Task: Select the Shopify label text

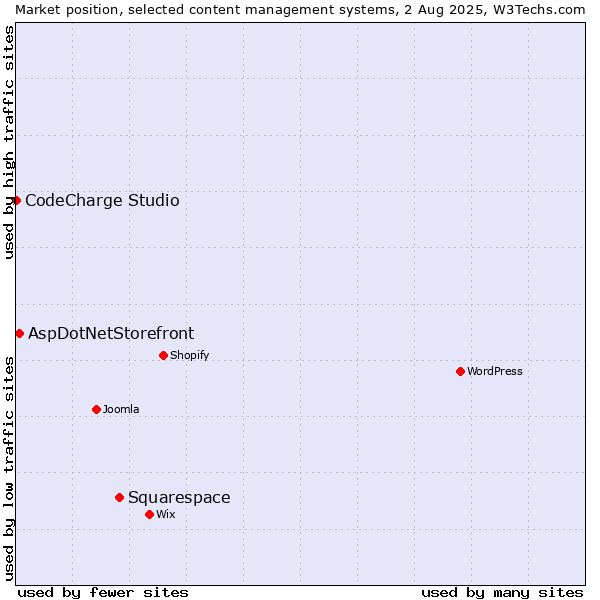Action: coord(189,355)
